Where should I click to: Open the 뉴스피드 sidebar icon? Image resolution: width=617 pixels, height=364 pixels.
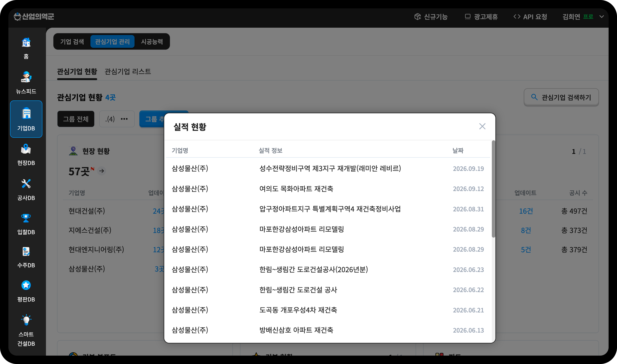point(26,77)
